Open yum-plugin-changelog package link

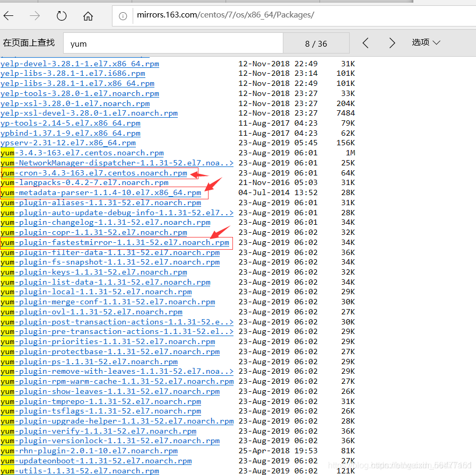coord(106,222)
